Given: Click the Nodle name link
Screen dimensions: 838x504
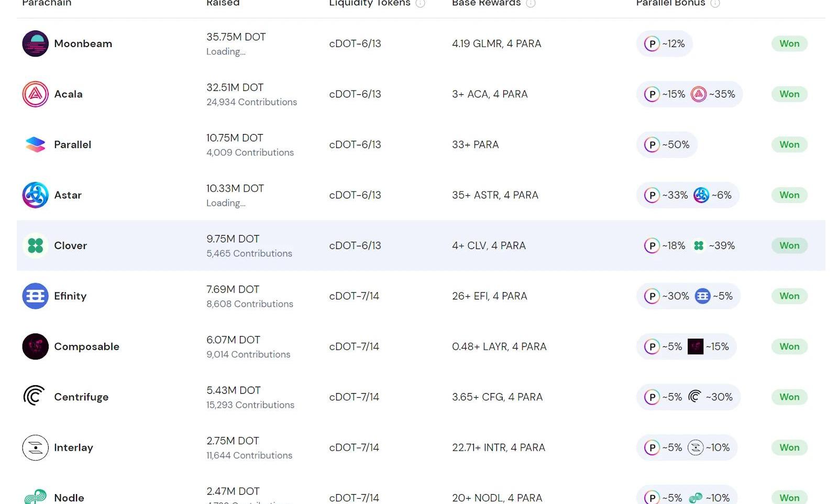Looking at the screenshot, I should click(69, 498).
